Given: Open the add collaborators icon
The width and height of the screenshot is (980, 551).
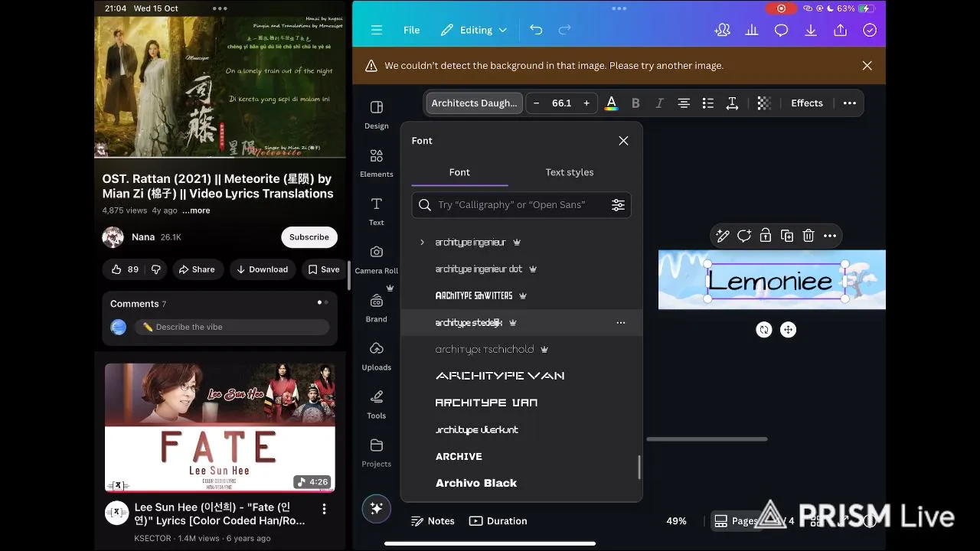Looking at the screenshot, I should coord(722,30).
